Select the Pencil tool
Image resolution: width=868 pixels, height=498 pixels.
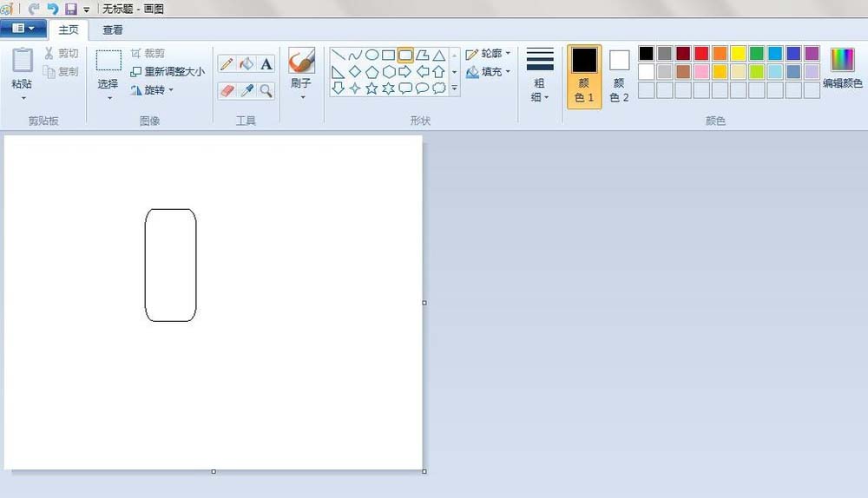pyautogui.click(x=227, y=64)
